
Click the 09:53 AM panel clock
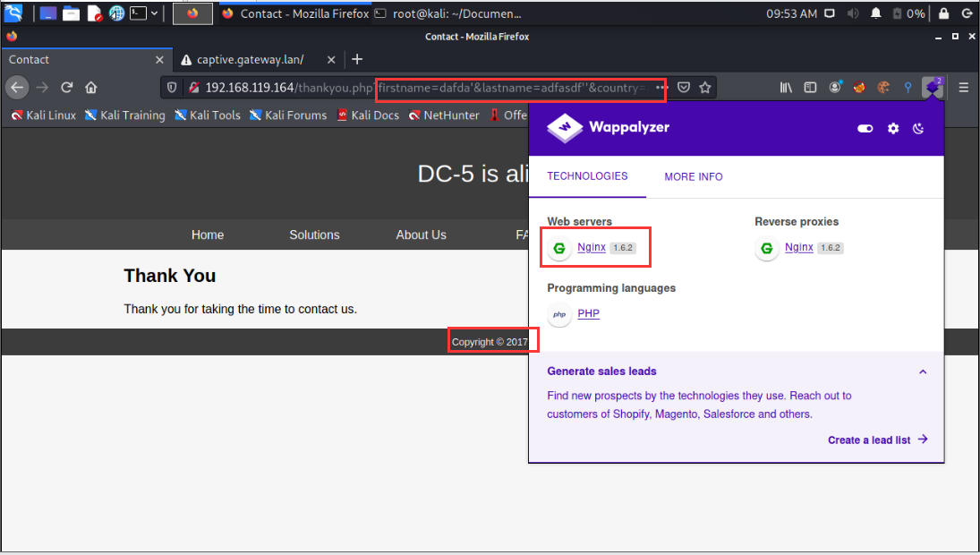click(x=791, y=13)
